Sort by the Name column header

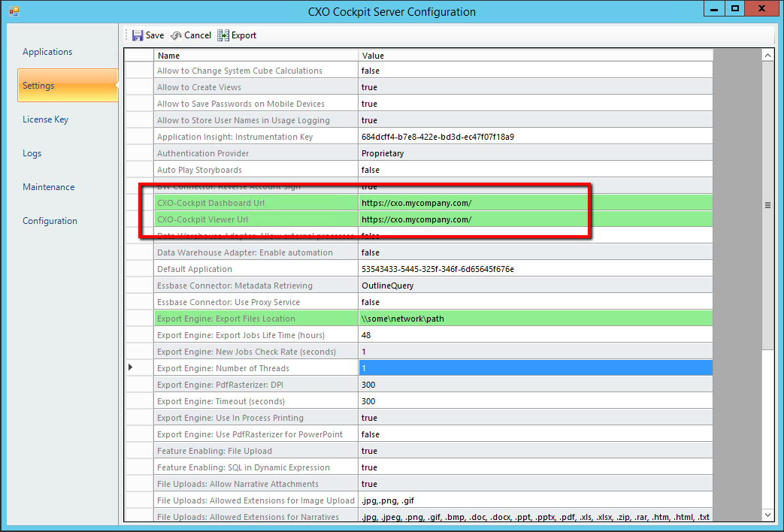pos(256,56)
